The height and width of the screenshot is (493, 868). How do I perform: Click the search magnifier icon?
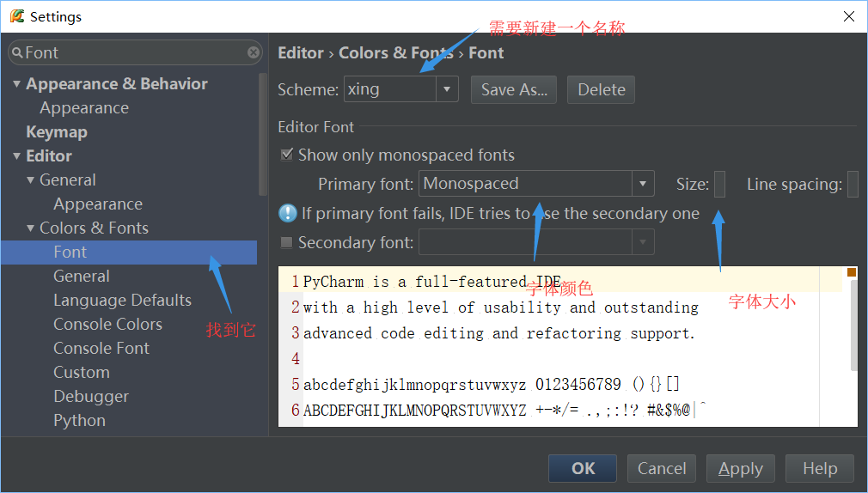pyautogui.click(x=17, y=53)
